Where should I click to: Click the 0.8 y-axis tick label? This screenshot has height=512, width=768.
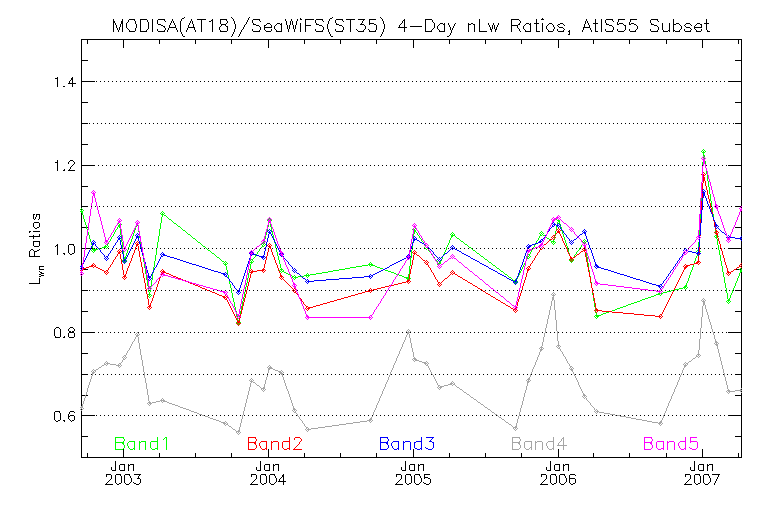pos(65,333)
